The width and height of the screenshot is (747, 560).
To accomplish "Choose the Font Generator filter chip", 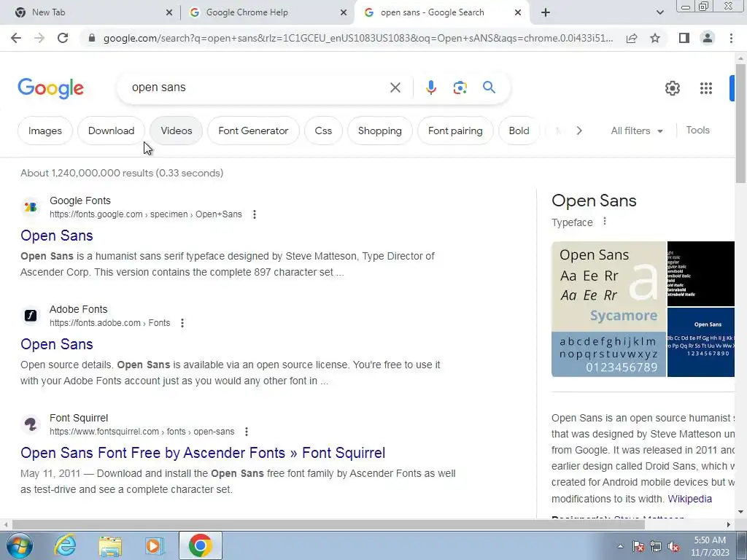I will pyautogui.click(x=253, y=131).
